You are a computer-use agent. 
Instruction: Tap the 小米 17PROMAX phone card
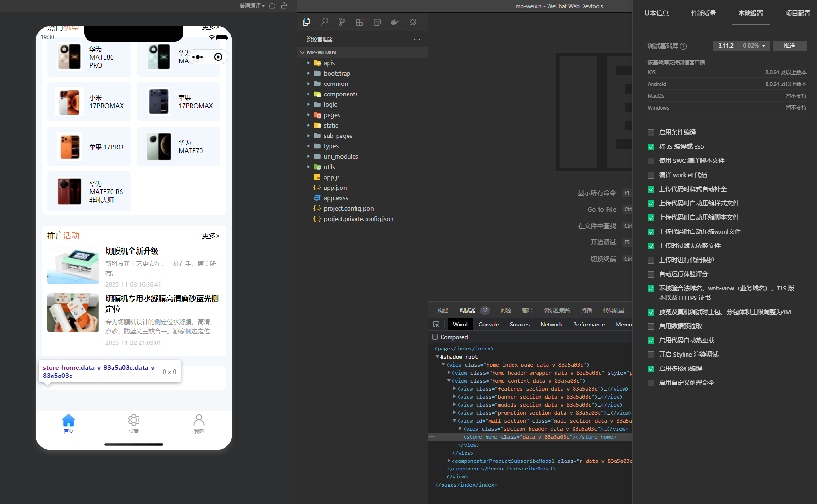89,102
